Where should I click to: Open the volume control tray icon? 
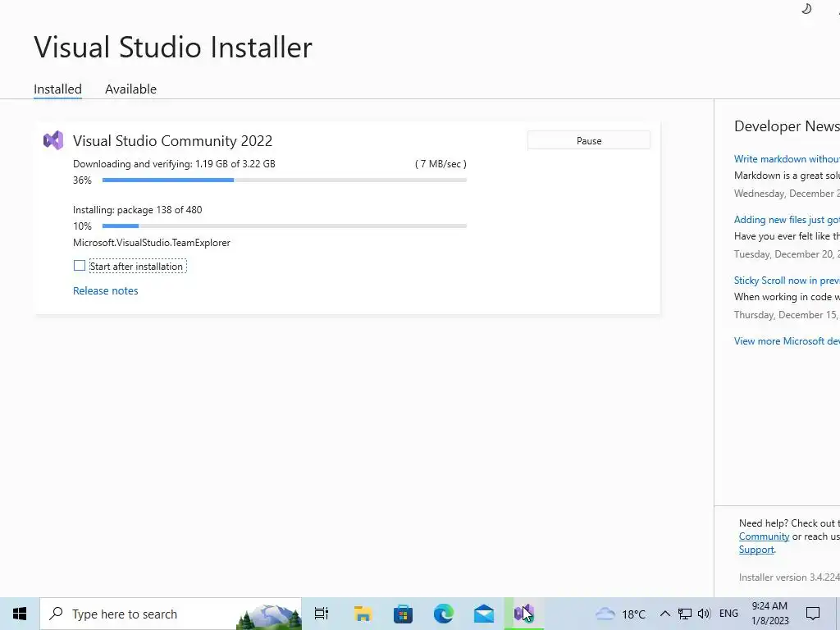pos(705,614)
